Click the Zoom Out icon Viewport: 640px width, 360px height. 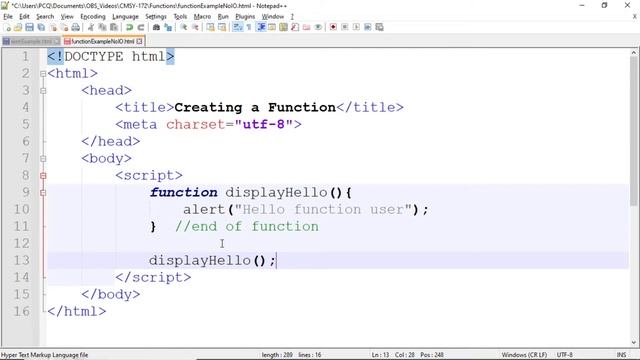coord(195,27)
